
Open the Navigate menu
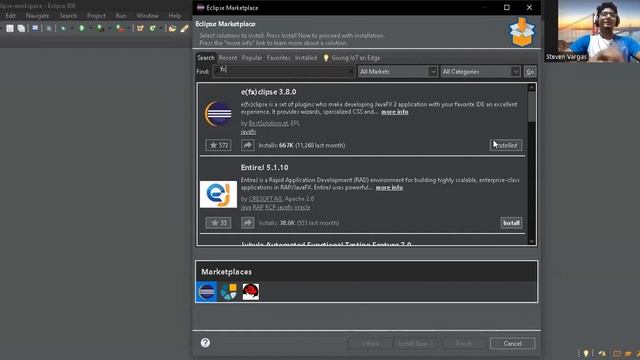[x=38, y=16]
